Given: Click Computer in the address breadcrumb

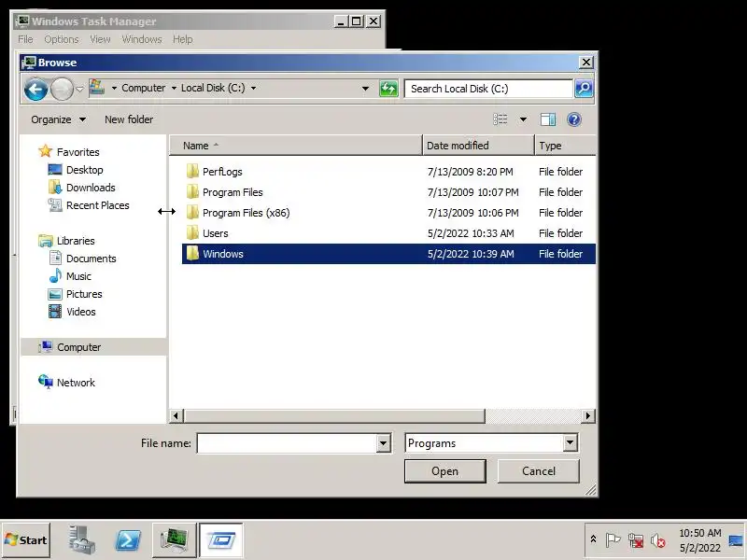Looking at the screenshot, I should tap(144, 88).
